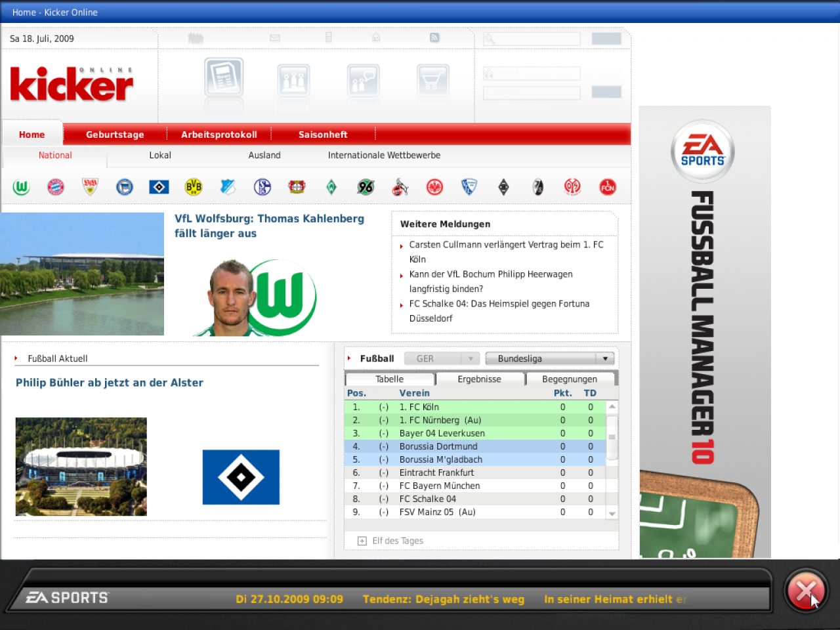The height and width of the screenshot is (630, 840).
Task: Open the Eintracht Frankfurt eagle crest
Action: click(434, 188)
